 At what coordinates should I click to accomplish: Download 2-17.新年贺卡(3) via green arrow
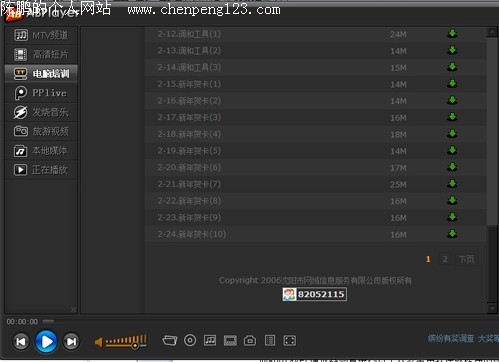(452, 117)
